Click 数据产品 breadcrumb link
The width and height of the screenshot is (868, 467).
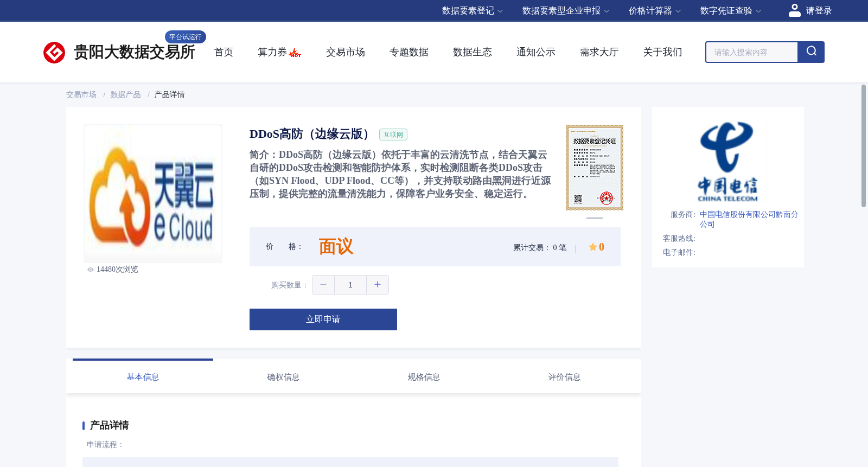126,95
